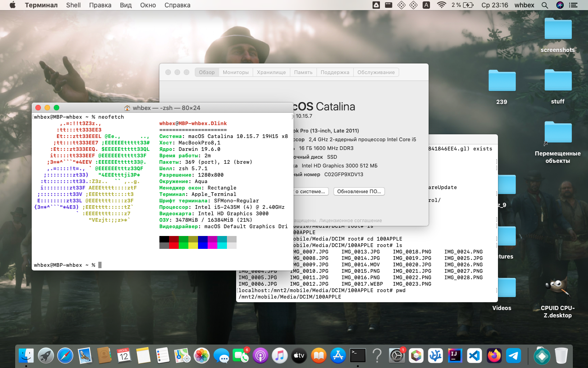Launch IntelliJ IDEA from the Dock
This screenshot has width=588, height=368.
coord(455,356)
